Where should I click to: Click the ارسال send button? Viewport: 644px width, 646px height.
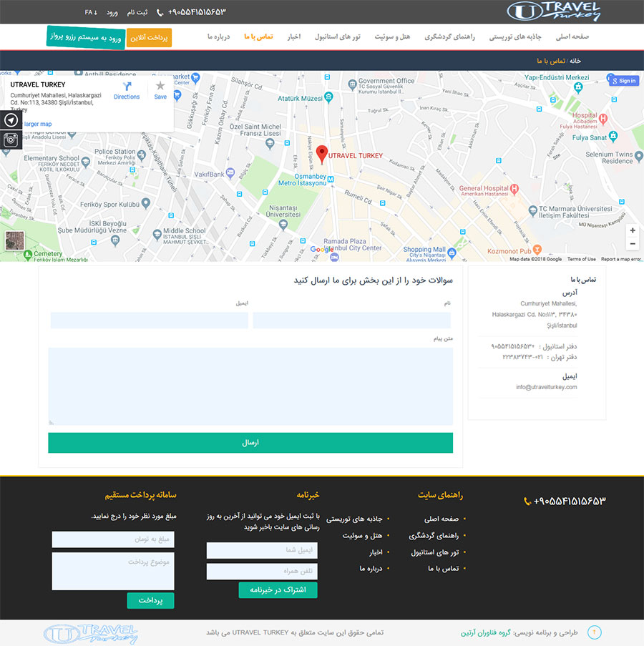point(250,443)
